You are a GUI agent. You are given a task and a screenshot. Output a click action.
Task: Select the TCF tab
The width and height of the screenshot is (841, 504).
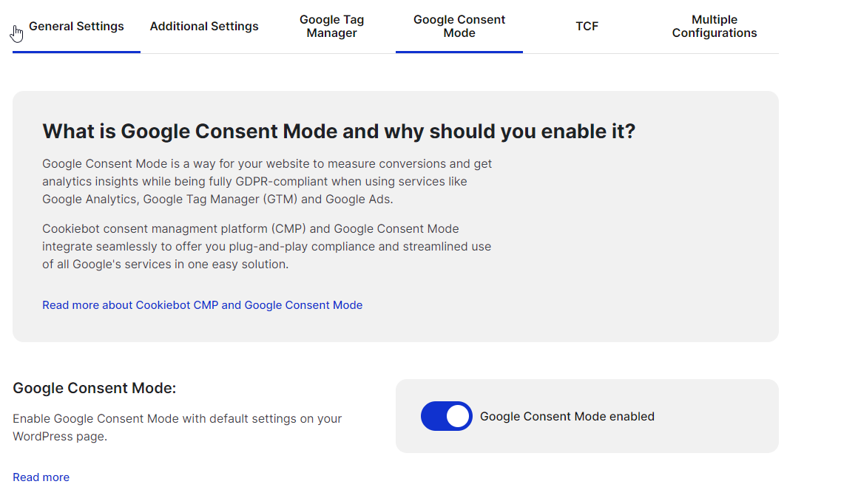(587, 26)
